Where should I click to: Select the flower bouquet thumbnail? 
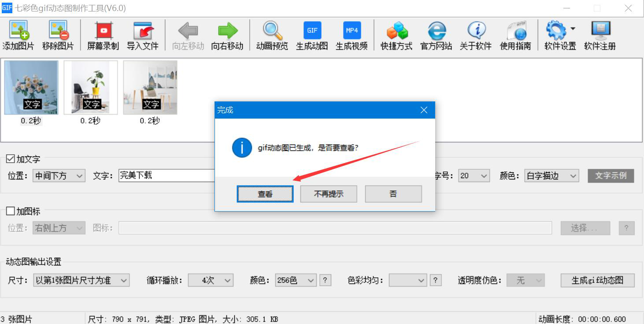point(31,87)
